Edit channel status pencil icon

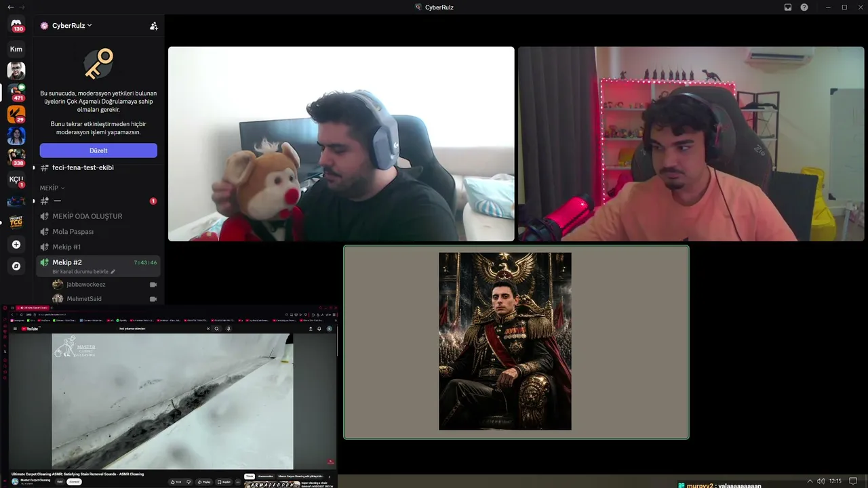click(113, 272)
